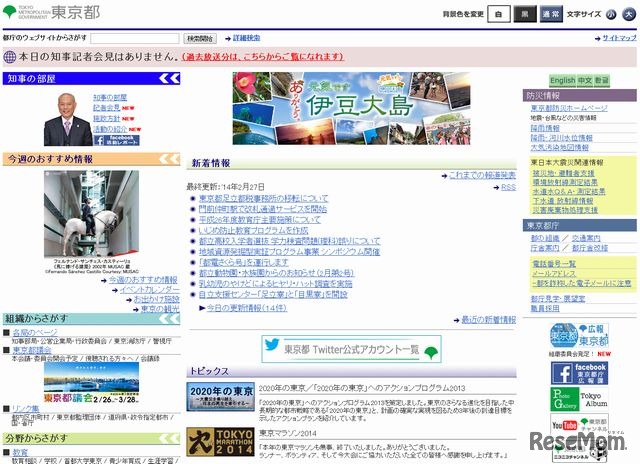Open the 施政方針 link
The height and width of the screenshot is (464, 640).
click(107, 118)
